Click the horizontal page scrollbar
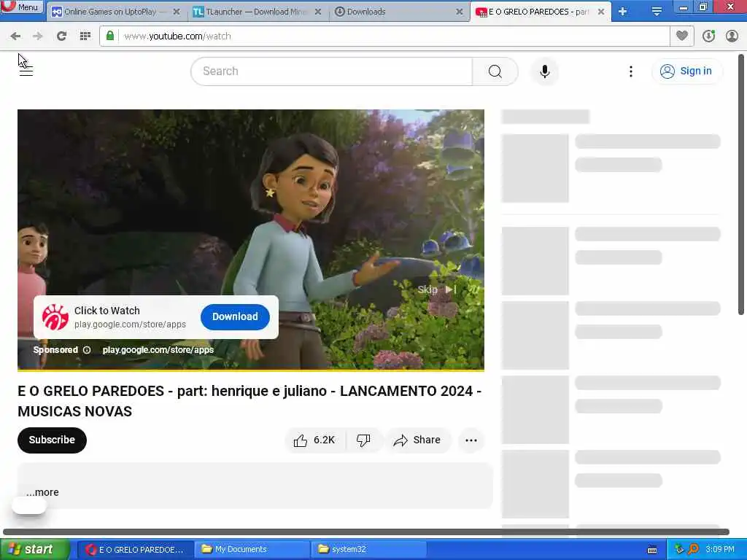Image resolution: width=747 pixels, height=560 pixels. (366, 532)
